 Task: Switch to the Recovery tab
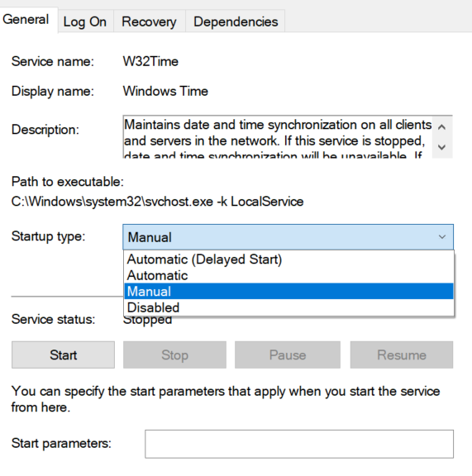[149, 21]
